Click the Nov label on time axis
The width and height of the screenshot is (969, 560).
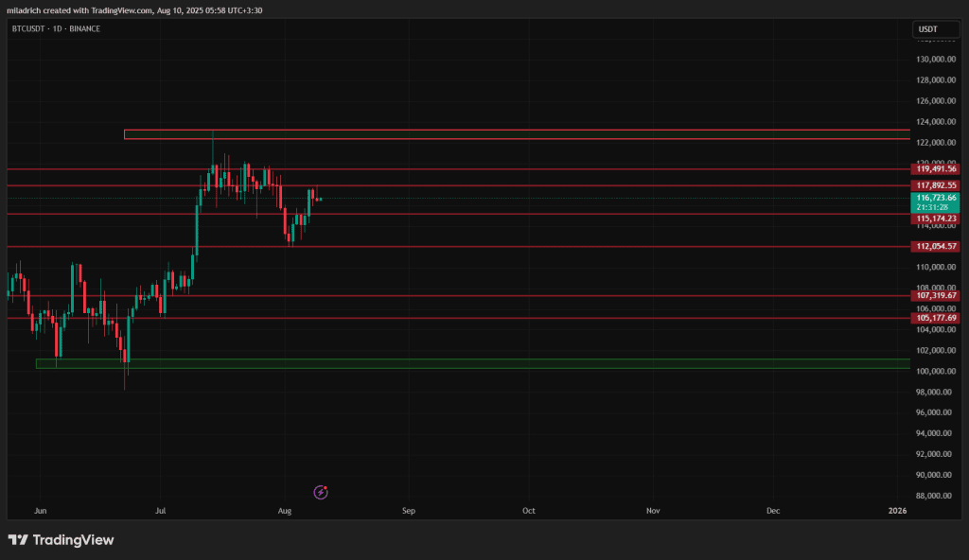652,511
